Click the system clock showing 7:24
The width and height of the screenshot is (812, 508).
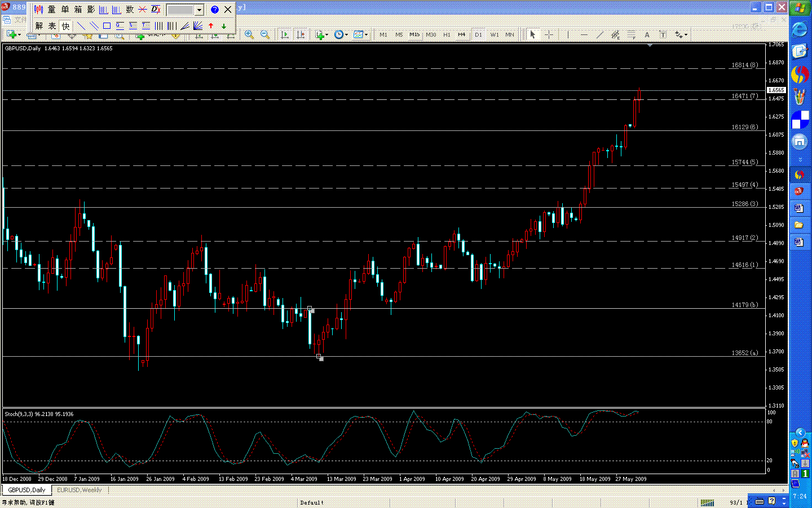(x=800, y=496)
